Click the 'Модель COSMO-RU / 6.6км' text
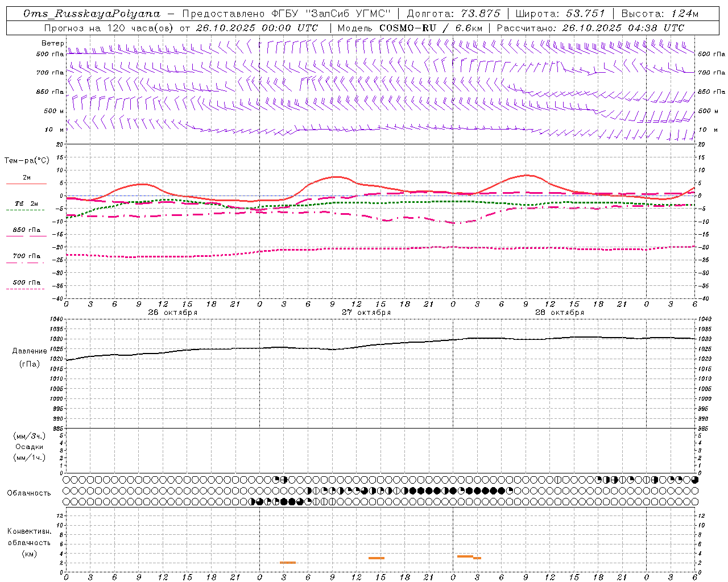 point(410,28)
